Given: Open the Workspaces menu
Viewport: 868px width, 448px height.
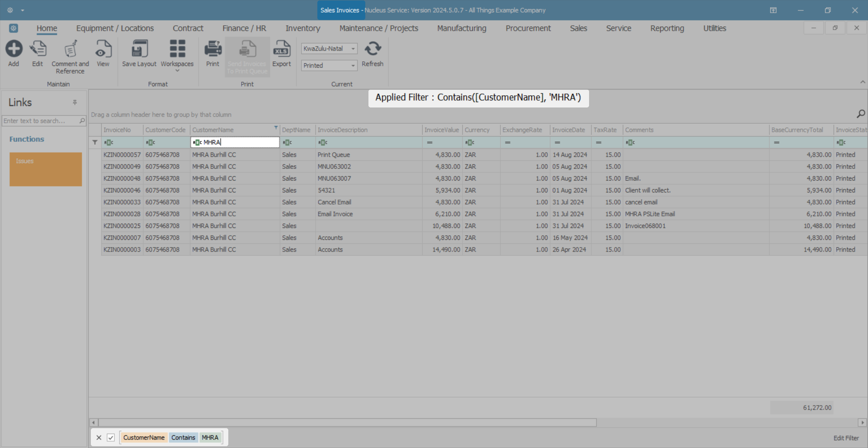Looking at the screenshot, I should (x=177, y=56).
